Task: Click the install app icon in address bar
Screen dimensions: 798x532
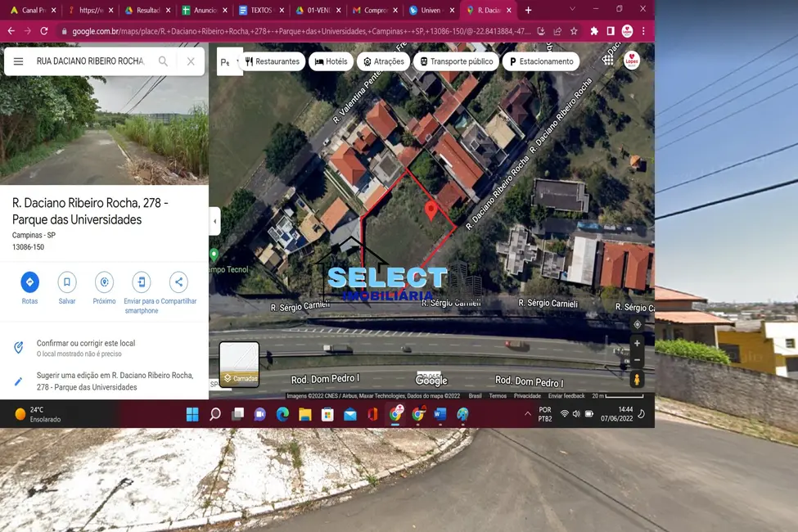Action: pos(541,31)
